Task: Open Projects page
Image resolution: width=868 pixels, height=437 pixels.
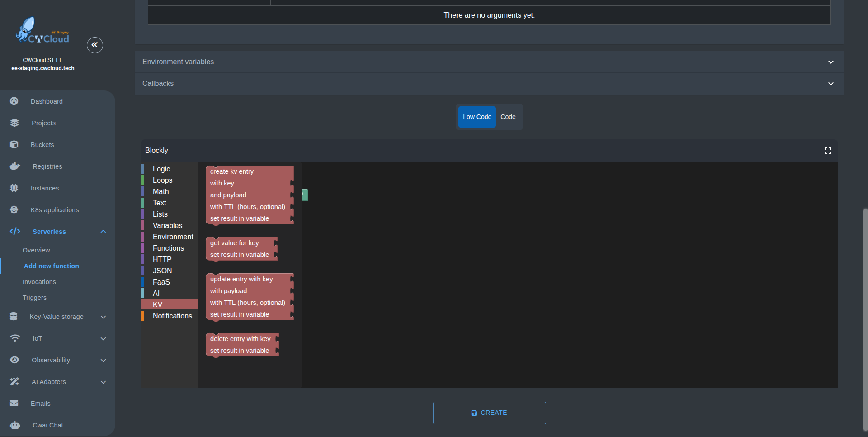Action: coord(43,123)
